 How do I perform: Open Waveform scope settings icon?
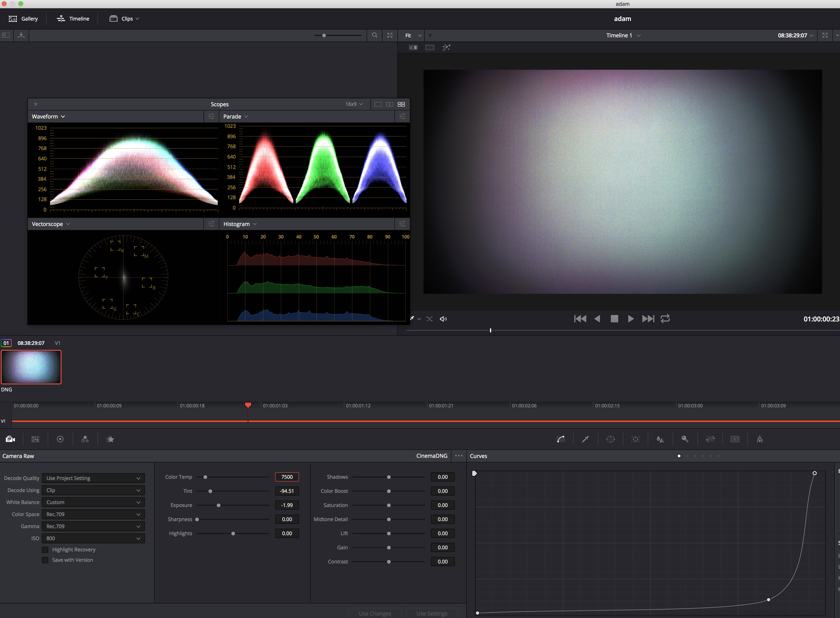pyautogui.click(x=211, y=116)
